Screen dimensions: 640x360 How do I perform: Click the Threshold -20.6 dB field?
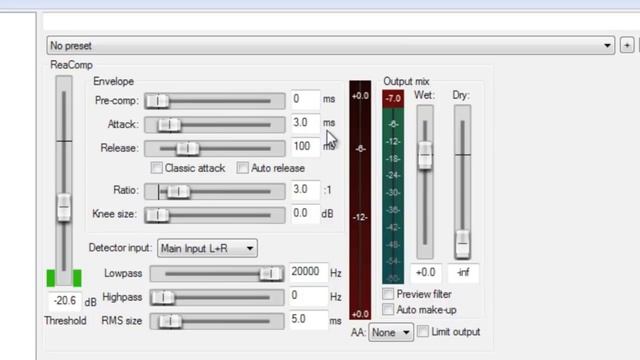point(64,301)
